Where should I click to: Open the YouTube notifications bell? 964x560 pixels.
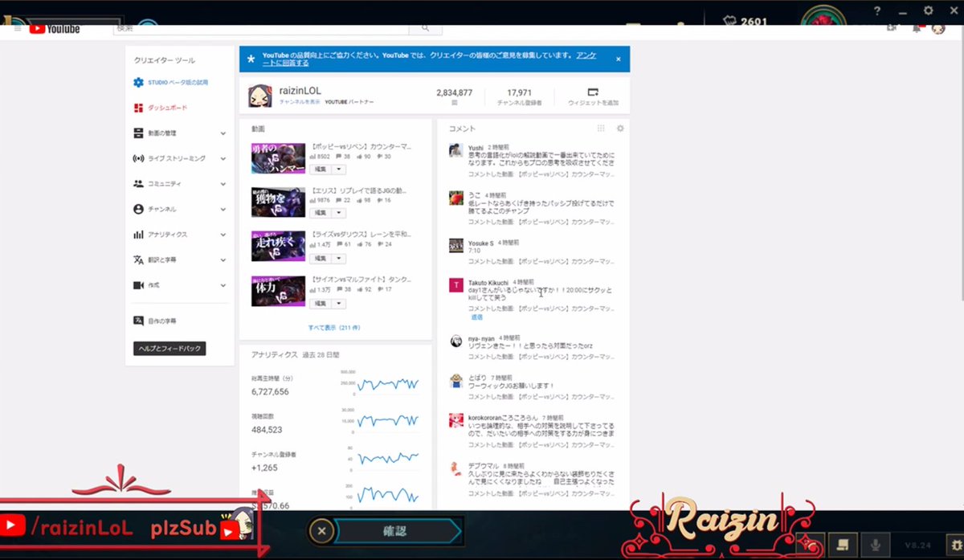tap(916, 29)
